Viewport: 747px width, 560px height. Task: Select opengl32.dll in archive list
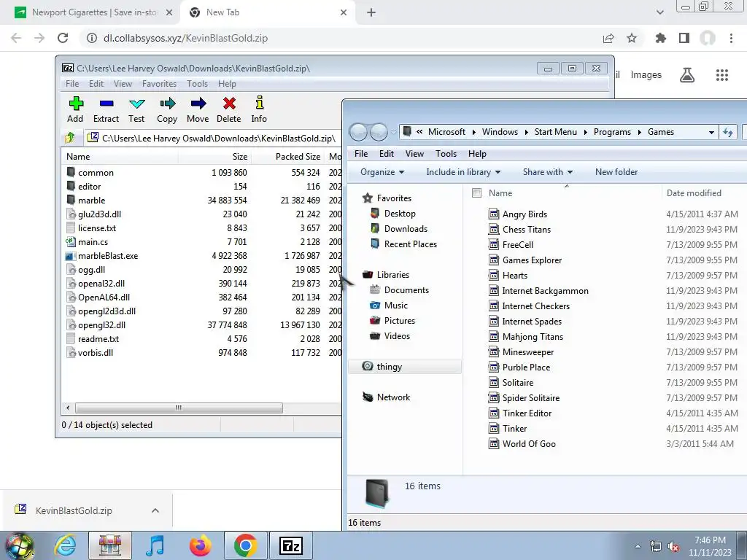pyautogui.click(x=96, y=325)
